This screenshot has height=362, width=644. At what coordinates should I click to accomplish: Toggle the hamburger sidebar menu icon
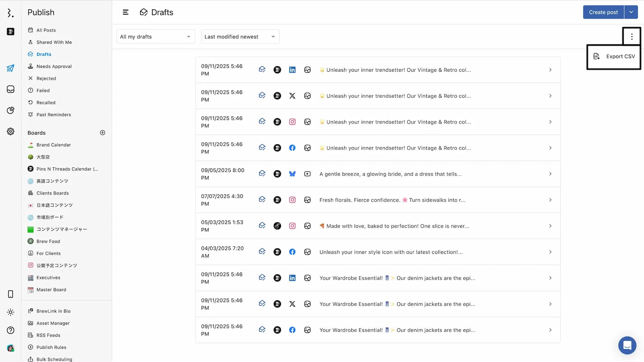126,12
